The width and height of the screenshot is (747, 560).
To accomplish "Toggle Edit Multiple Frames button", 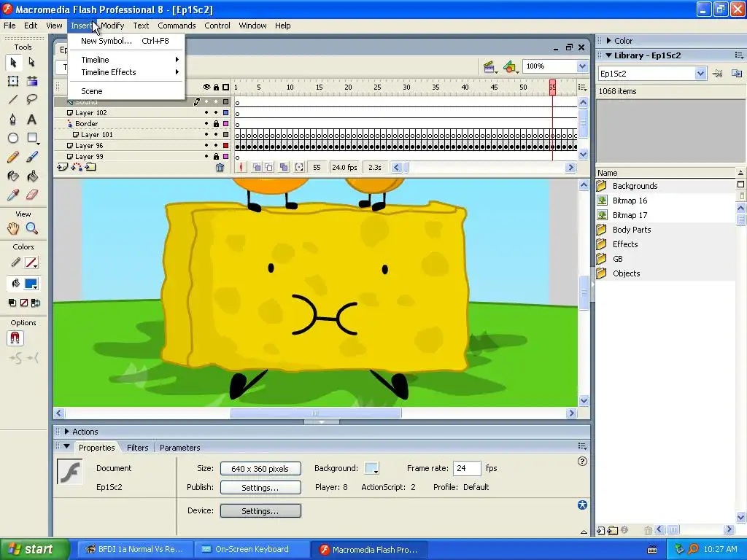I will point(284,167).
